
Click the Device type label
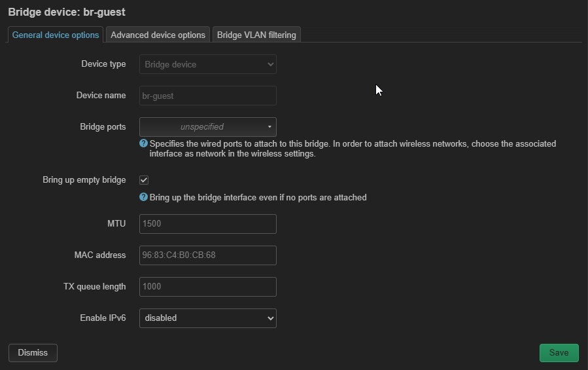click(103, 64)
